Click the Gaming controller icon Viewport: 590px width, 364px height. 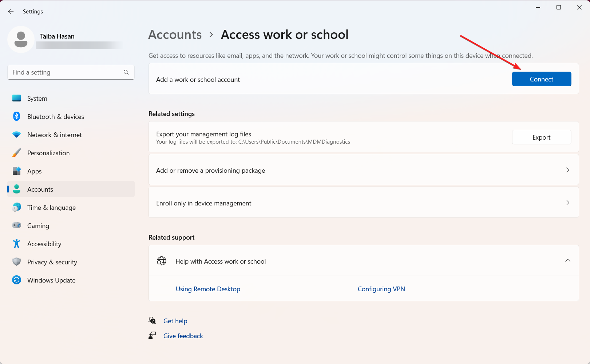[x=17, y=225]
